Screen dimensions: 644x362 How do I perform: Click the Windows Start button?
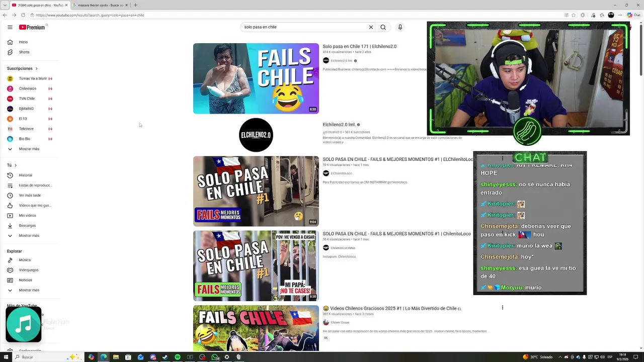pos(6,357)
